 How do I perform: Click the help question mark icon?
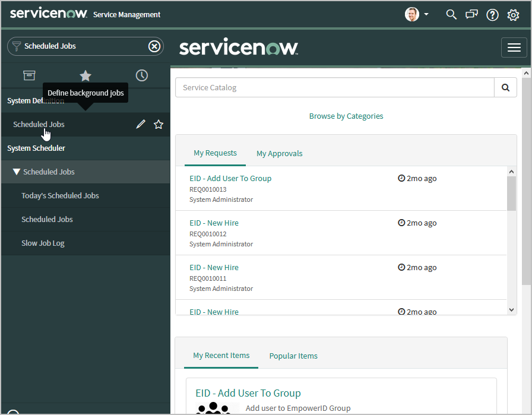tap(492, 15)
